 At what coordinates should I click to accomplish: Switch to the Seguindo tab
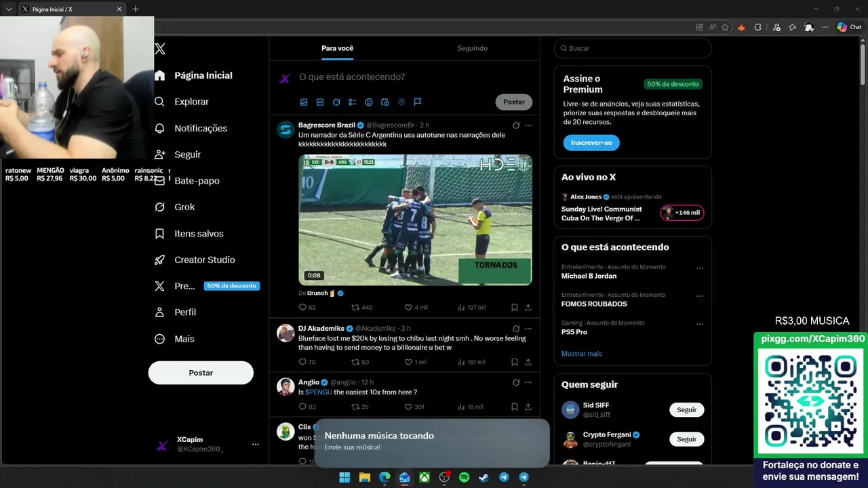point(472,48)
